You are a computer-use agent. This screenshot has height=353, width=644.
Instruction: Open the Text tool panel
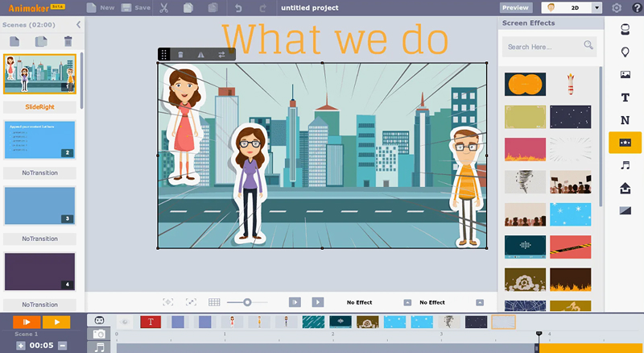tap(625, 98)
